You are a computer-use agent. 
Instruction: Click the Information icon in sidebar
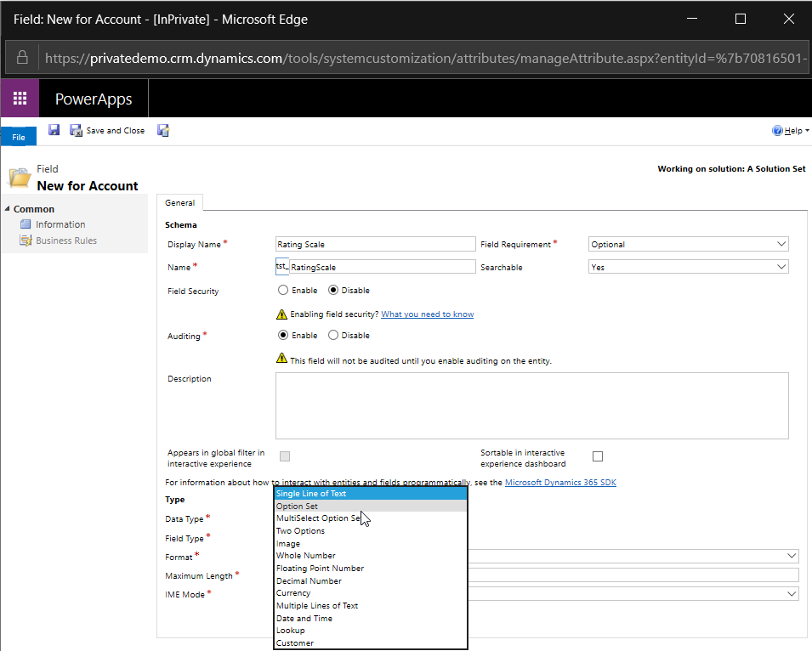(27, 224)
